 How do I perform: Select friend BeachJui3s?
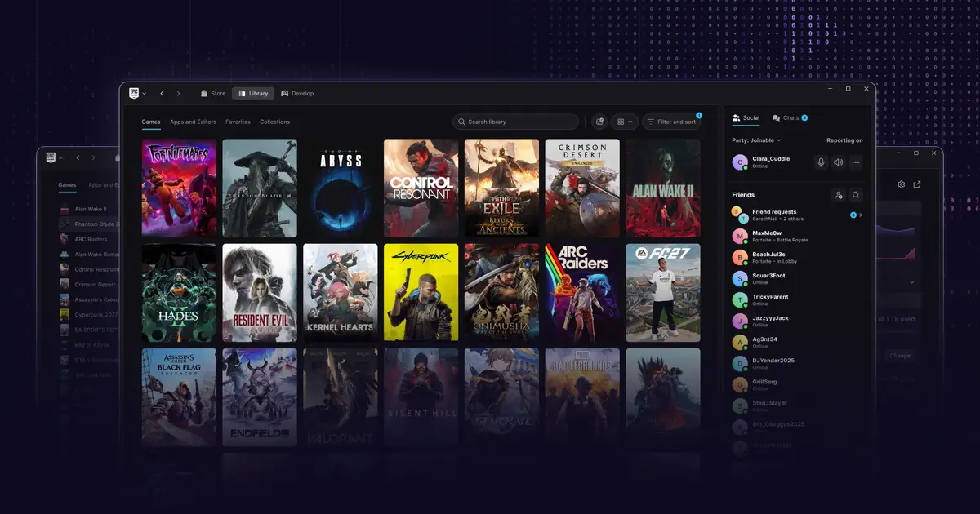click(797, 258)
